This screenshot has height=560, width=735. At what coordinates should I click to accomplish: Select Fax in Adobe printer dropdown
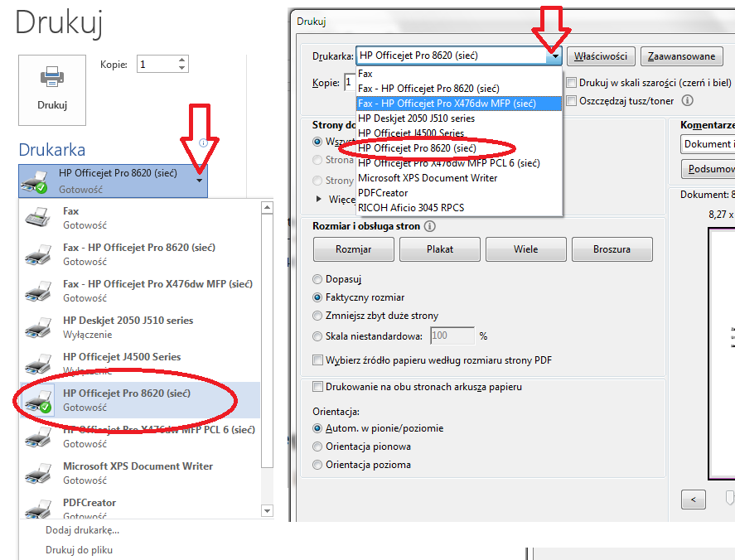459,74
